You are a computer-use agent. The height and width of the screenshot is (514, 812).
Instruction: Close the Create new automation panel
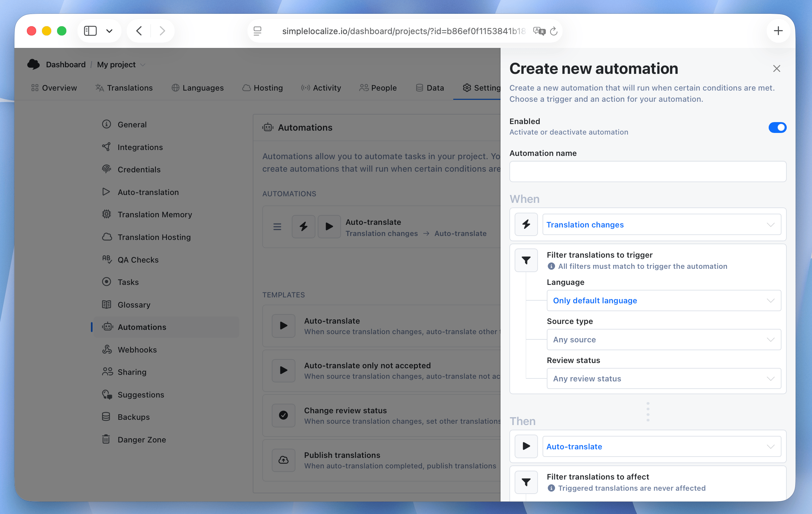tap(776, 69)
